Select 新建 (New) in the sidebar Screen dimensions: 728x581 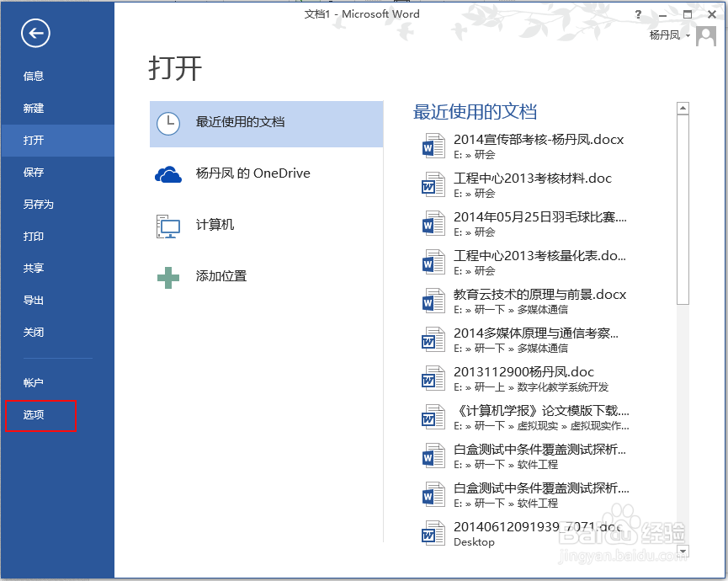click(x=57, y=109)
